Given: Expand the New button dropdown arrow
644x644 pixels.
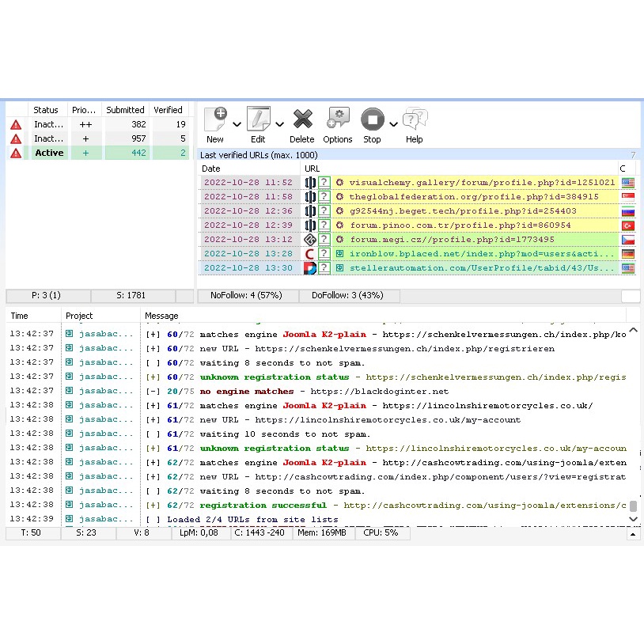Looking at the screenshot, I should [x=236, y=124].
